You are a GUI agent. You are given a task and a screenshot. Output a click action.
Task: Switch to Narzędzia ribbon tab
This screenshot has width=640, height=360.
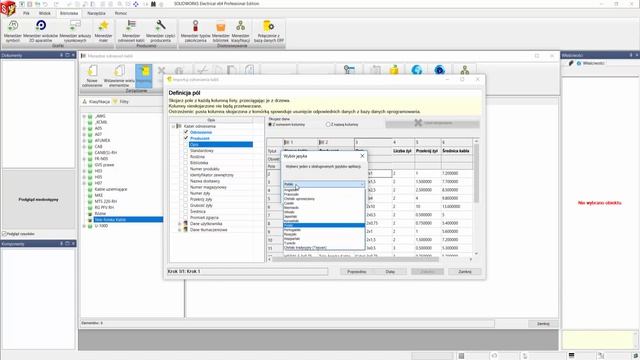(x=96, y=13)
